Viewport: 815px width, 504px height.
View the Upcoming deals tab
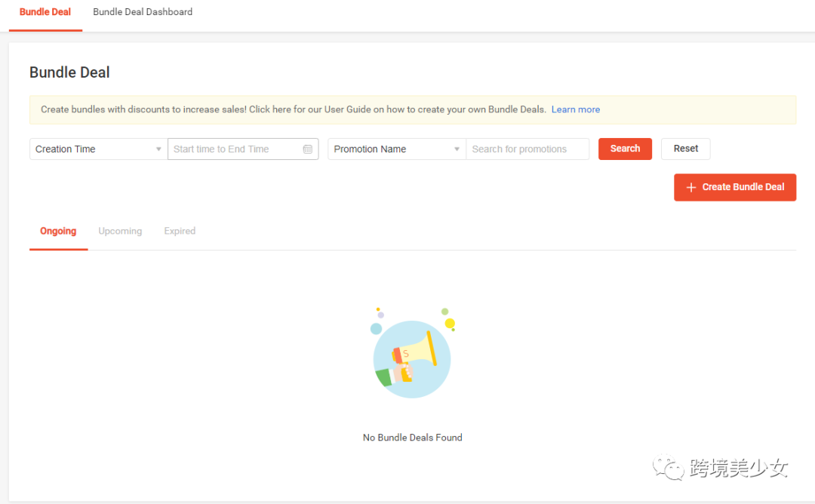[x=120, y=231]
